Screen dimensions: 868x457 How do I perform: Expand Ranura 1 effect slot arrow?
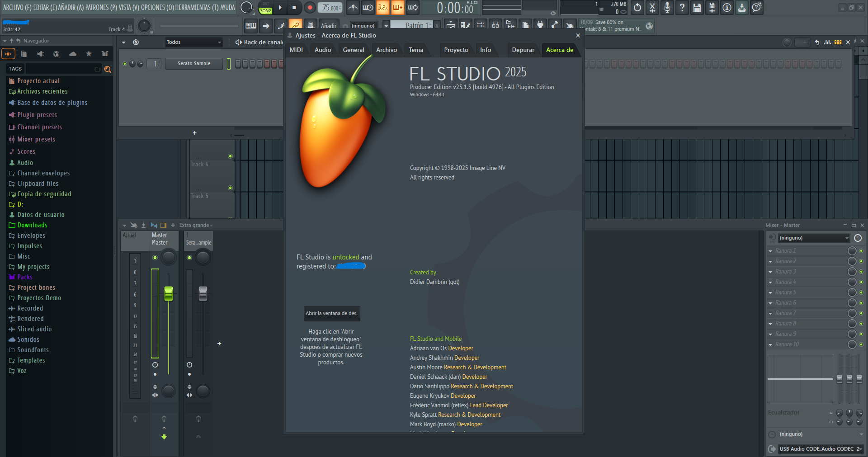tap(770, 251)
